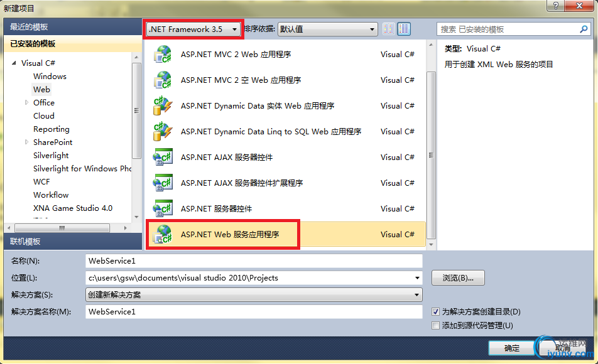Open the 联机模板 section
Viewport: 598px width, 364px height.
click(x=72, y=241)
